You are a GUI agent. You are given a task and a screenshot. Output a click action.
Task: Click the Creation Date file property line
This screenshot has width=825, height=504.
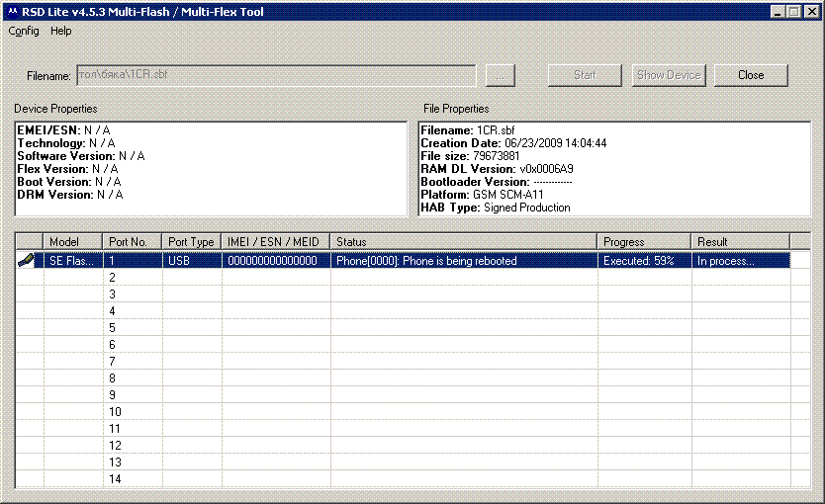(x=513, y=143)
